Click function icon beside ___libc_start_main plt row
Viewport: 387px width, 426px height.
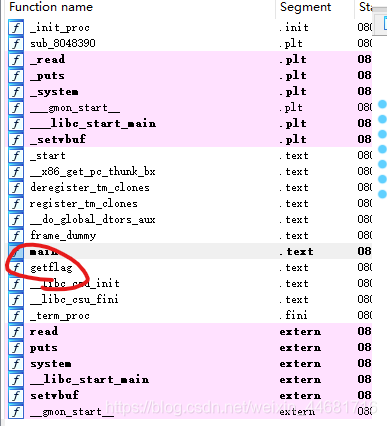pyautogui.click(x=16, y=123)
